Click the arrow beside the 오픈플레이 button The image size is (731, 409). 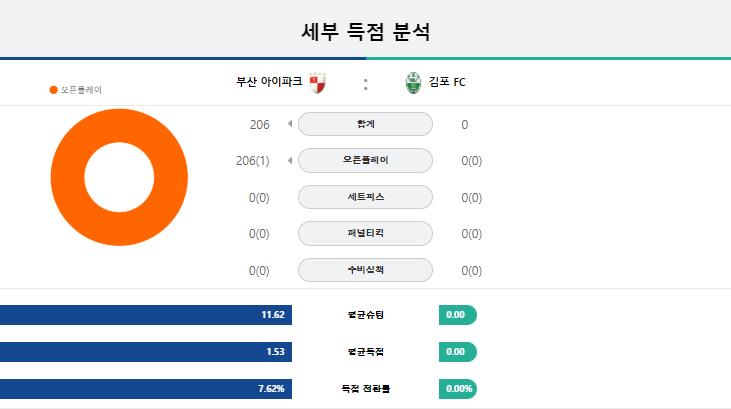point(290,160)
